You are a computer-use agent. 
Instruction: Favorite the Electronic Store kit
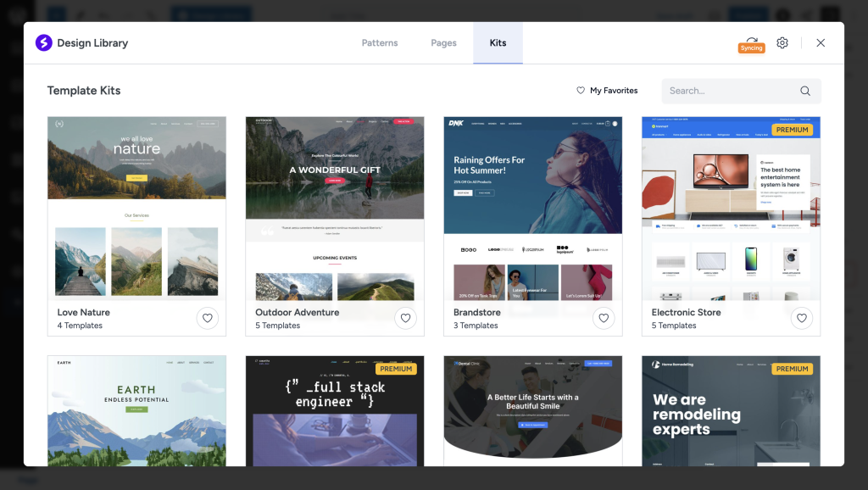[802, 318]
